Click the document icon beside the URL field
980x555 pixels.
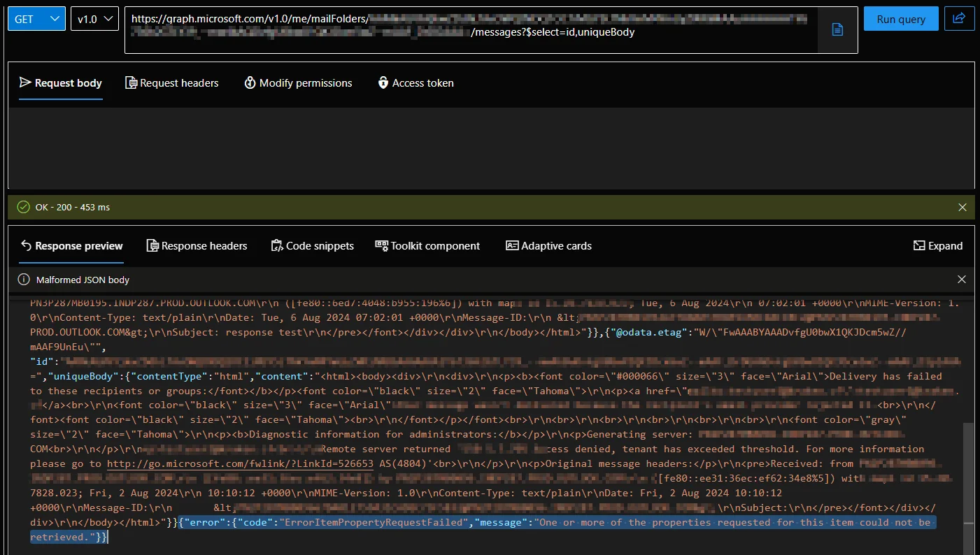[837, 29]
